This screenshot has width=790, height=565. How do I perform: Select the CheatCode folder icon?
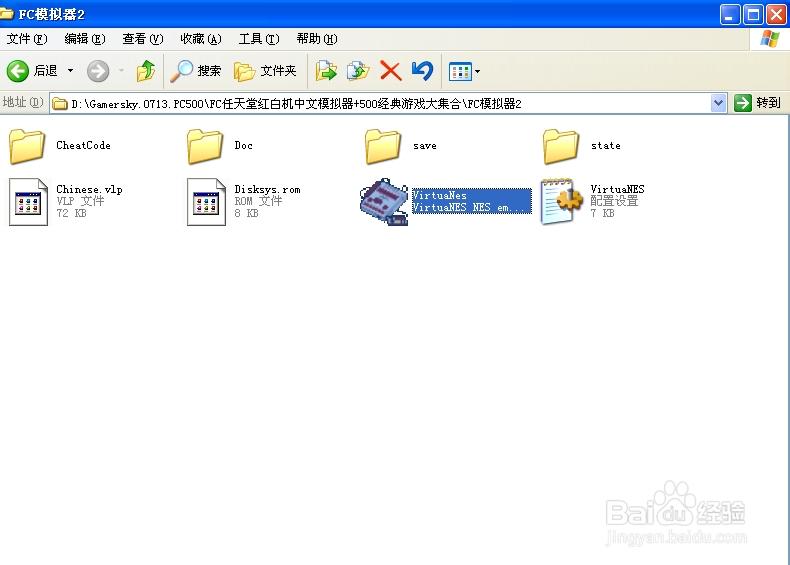(x=27, y=146)
